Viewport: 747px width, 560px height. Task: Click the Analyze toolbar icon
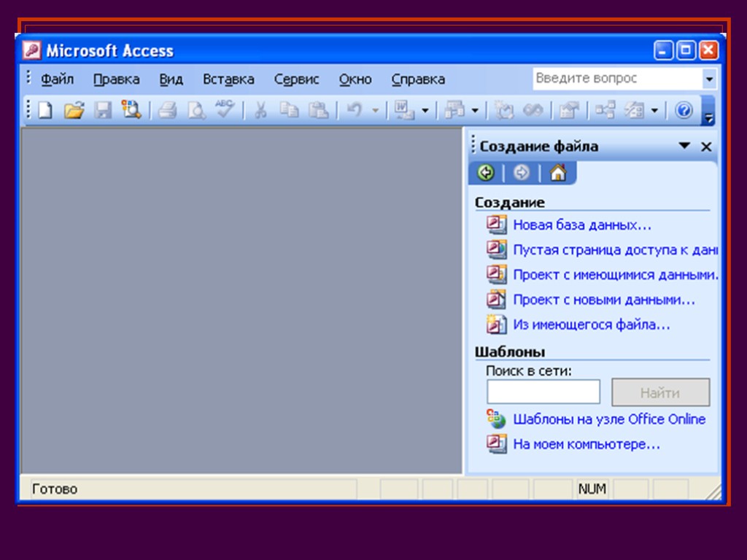[454, 111]
